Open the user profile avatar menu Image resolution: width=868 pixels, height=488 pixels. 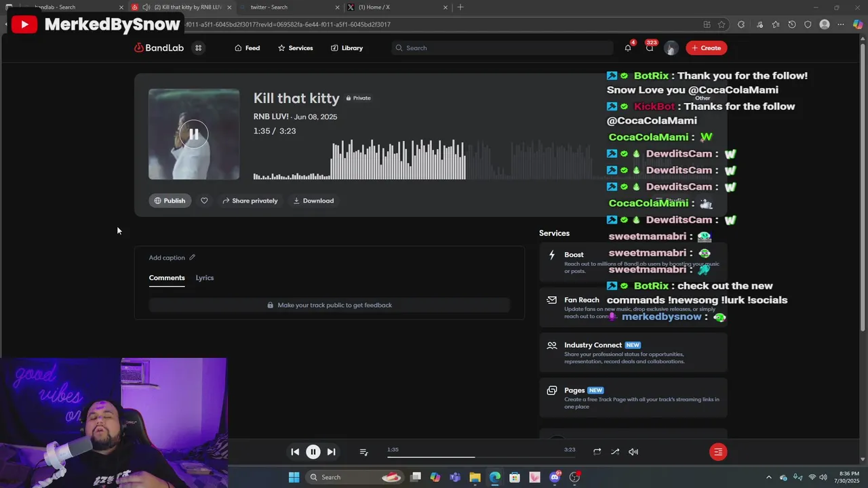click(671, 48)
